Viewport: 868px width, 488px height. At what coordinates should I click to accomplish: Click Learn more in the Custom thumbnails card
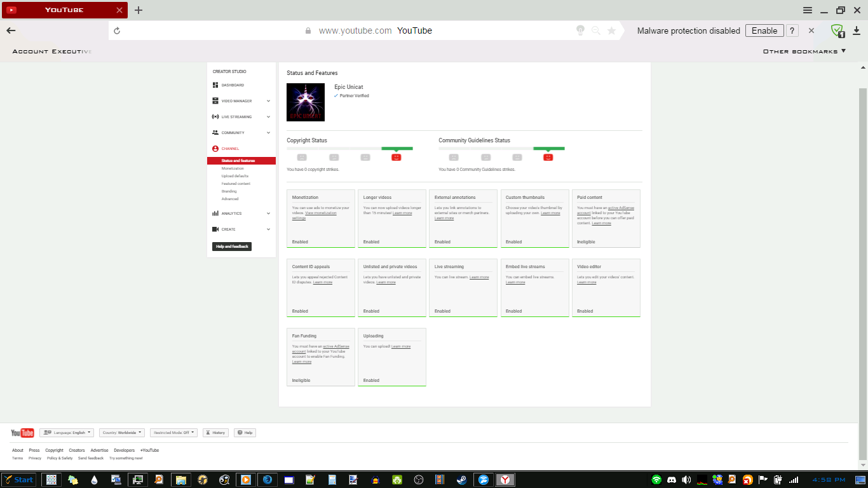[550, 213]
